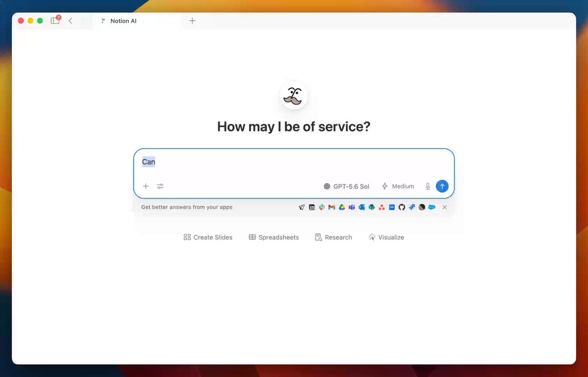Open the Medium effort selector
The width and height of the screenshot is (588, 377).
tap(398, 186)
